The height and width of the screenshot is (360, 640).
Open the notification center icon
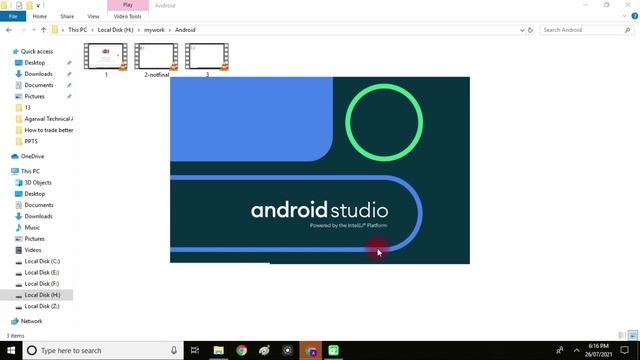(x=624, y=351)
